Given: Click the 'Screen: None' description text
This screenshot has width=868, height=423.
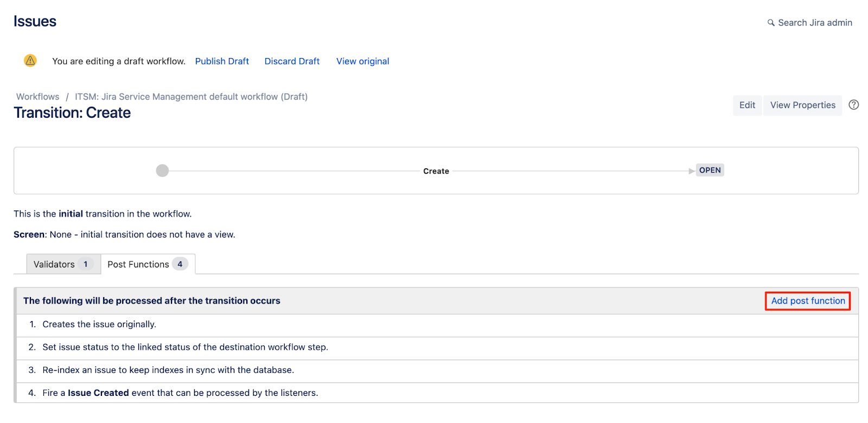Looking at the screenshot, I should (124, 235).
